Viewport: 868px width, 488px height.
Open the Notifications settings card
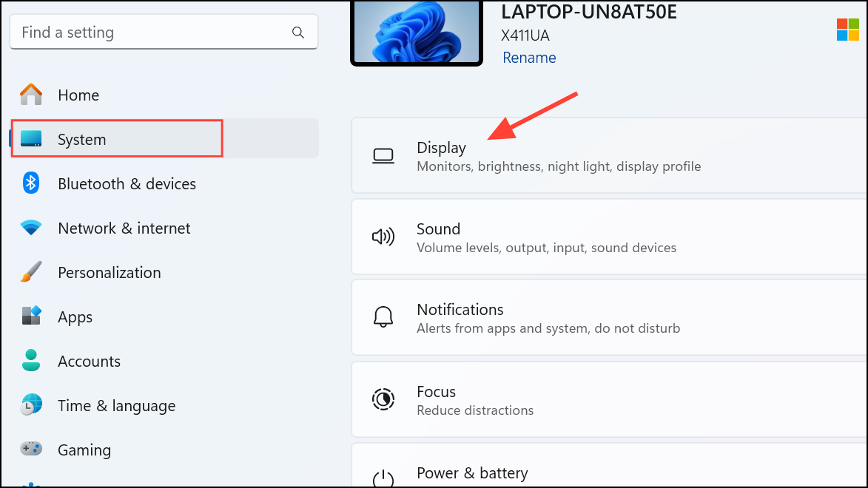(609, 318)
